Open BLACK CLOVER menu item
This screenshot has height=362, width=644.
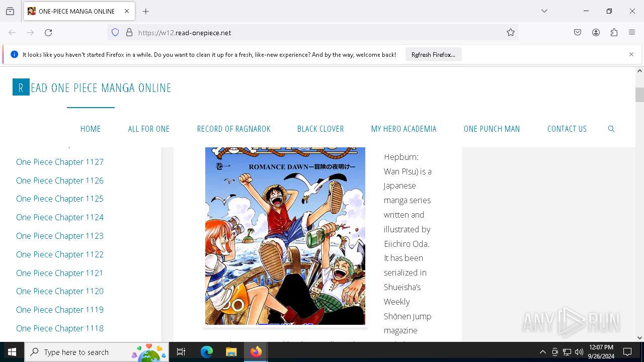320,129
